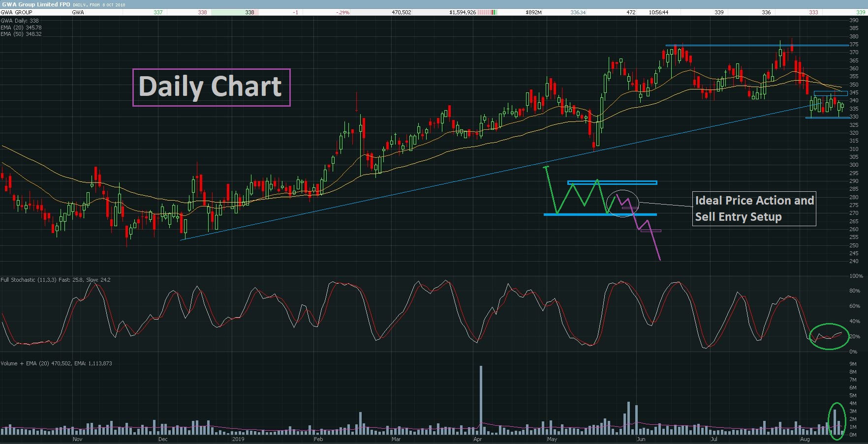Click the 'DAILY, FROM 8 OCT 2018' interval label
868x444 pixels.
tap(99, 5)
